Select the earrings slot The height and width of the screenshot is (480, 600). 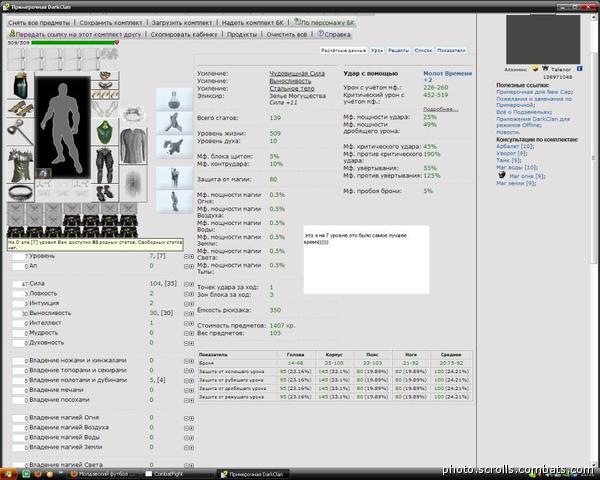tap(105, 75)
